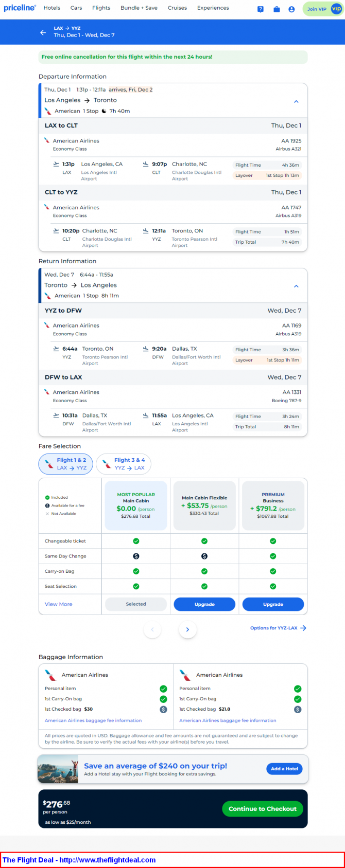Click the 1st Carry-On bag checkmark in right baggage card
345x868 pixels.
298,699
